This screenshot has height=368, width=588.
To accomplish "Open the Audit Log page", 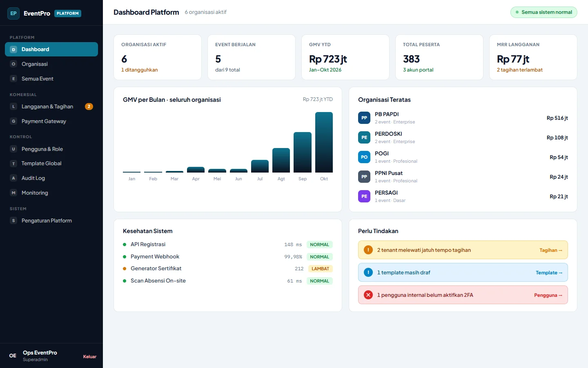I will click(x=51, y=178).
